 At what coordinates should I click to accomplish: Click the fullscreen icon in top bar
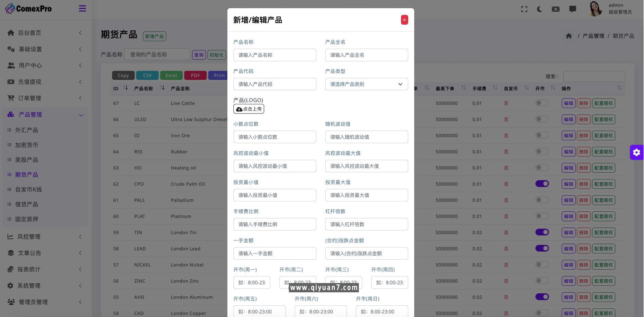(x=524, y=9)
